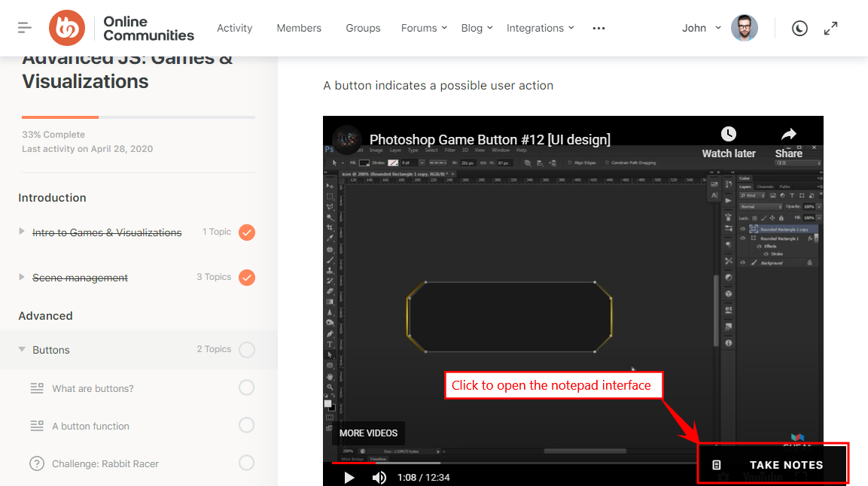Enter fullscreen via the expand arrows icon
This screenshot has height=486, width=868.
pyautogui.click(x=830, y=28)
